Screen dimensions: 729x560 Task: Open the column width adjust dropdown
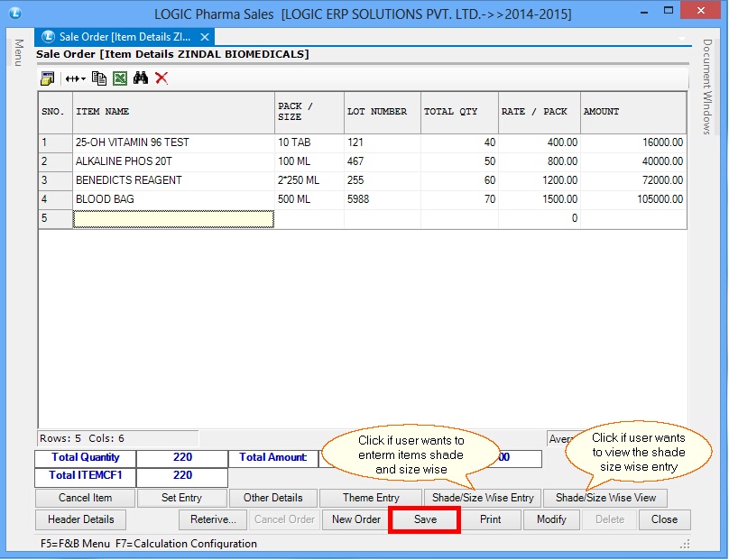[75, 78]
